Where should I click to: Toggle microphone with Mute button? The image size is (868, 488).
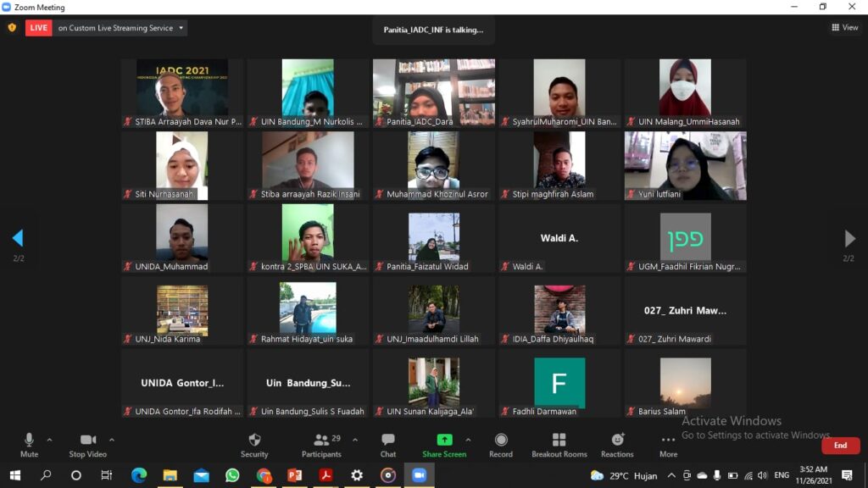click(x=29, y=445)
